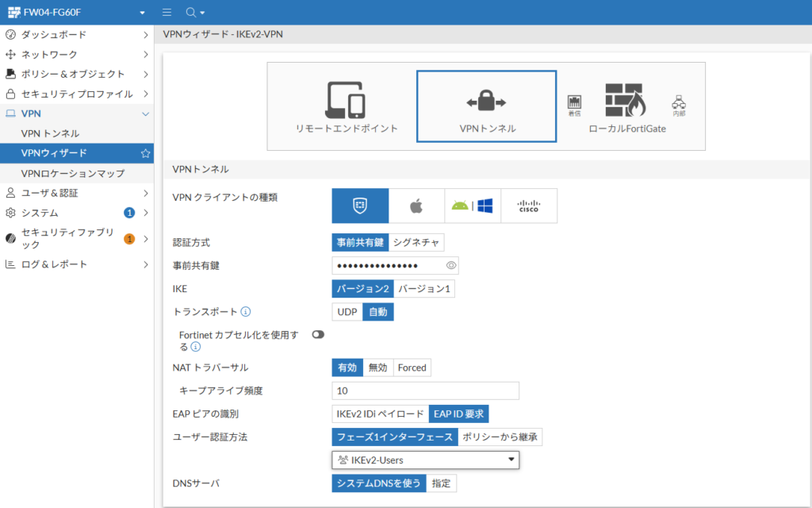Expand セキュリティプロファイル menu chevron
Image resolution: width=812 pixels, height=508 pixels.
click(146, 94)
